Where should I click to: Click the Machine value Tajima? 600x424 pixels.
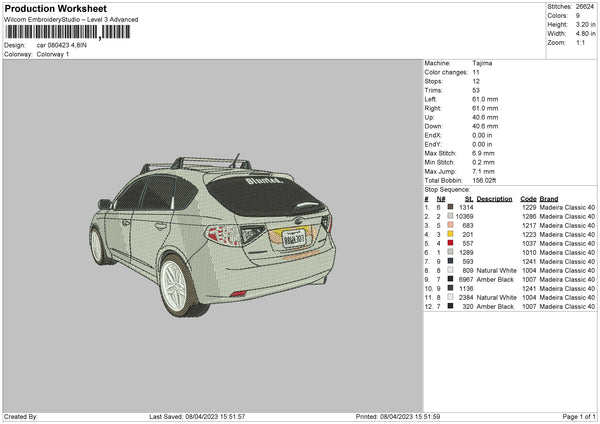(x=482, y=63)
